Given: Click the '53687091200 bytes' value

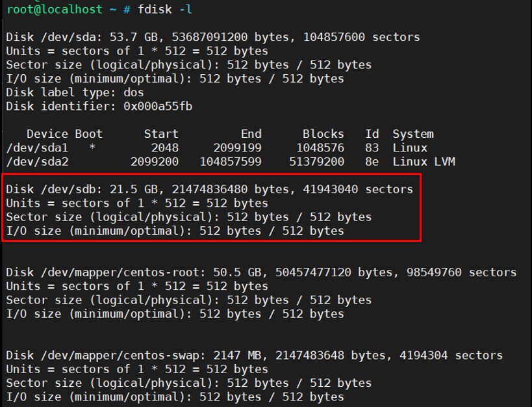Looking at the screenshot, I should (231, 37).
